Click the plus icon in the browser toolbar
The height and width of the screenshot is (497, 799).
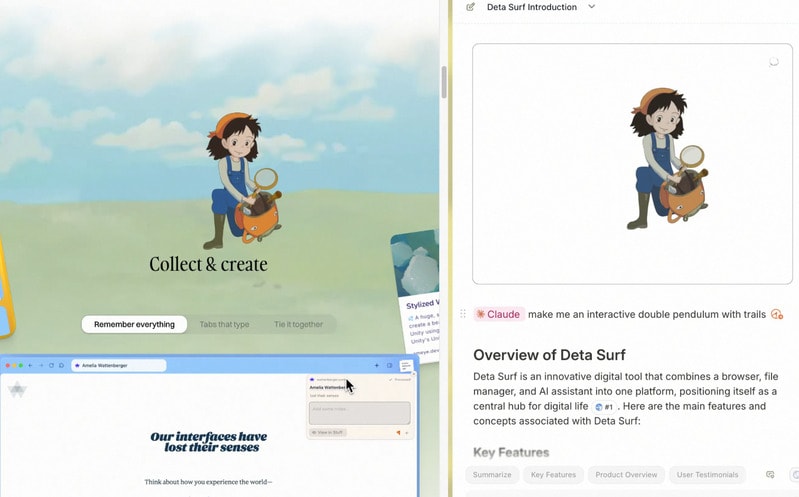377,366
